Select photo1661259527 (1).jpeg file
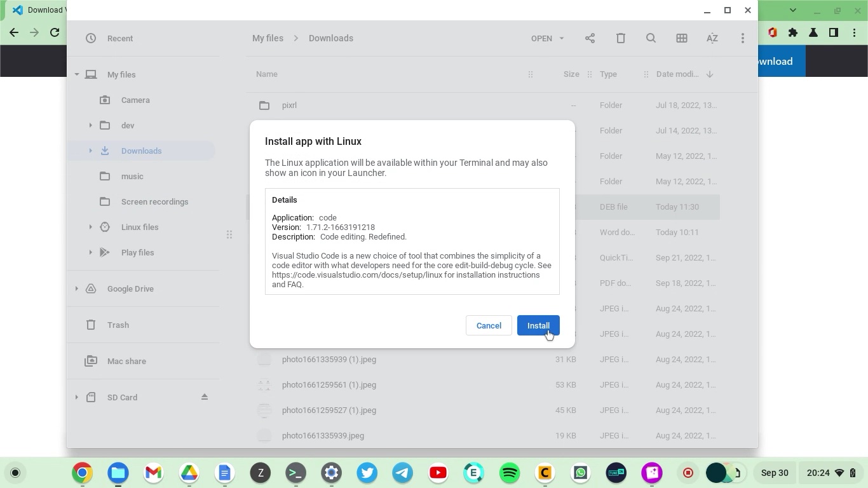The image size is (868, 488). (x=483, y=410)
